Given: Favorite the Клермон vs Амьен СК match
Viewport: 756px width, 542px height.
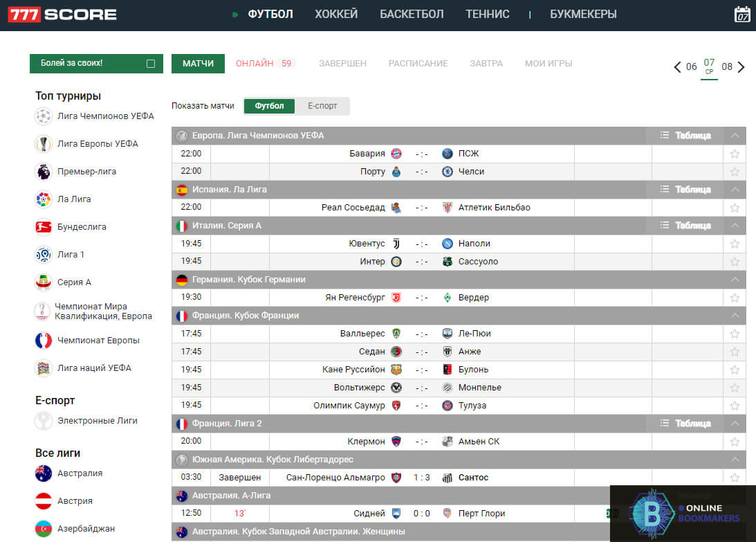Looking at the screenshot, I should click(x=735, y=442).
